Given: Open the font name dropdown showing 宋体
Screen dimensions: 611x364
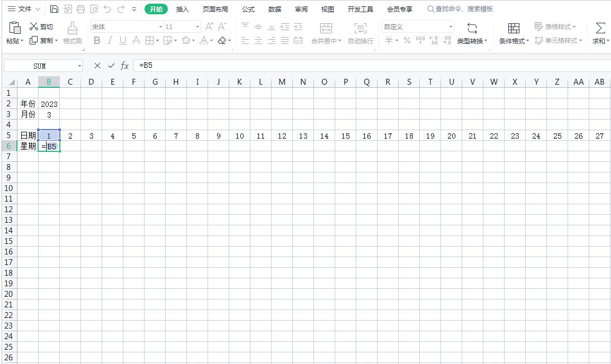Looking at the screenshot, I should [126, 26].
